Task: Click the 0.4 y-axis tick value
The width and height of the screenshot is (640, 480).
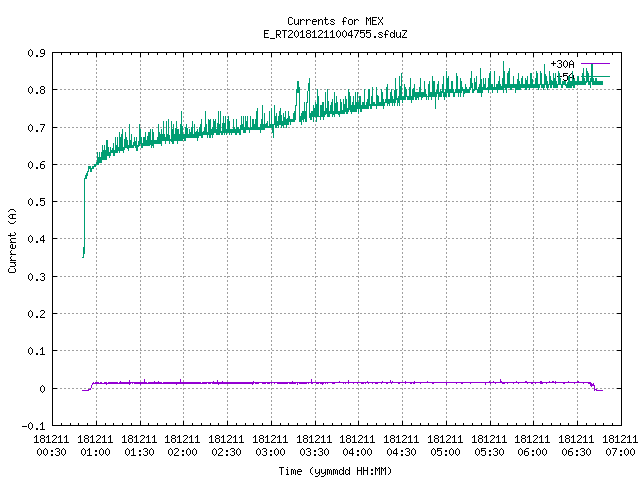Action: 36,239
